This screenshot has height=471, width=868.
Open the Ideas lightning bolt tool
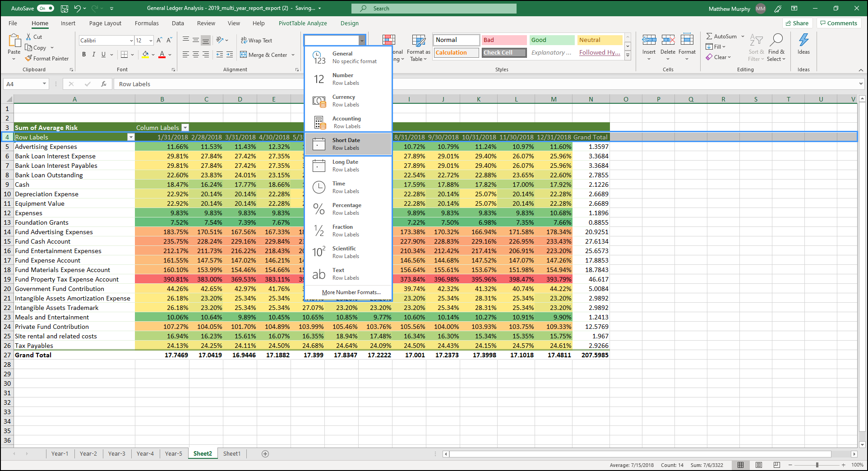point(803,40)
